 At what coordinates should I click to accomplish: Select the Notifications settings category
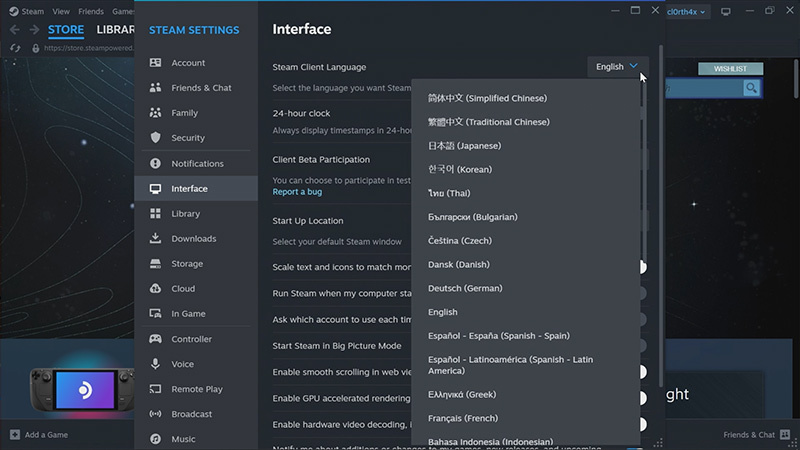(197, 163)
